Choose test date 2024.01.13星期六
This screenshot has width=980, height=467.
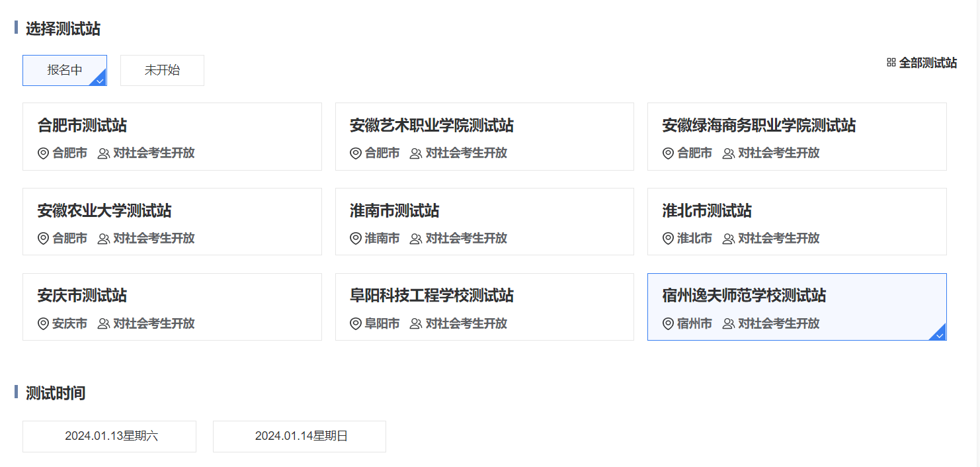coord(110,437)
